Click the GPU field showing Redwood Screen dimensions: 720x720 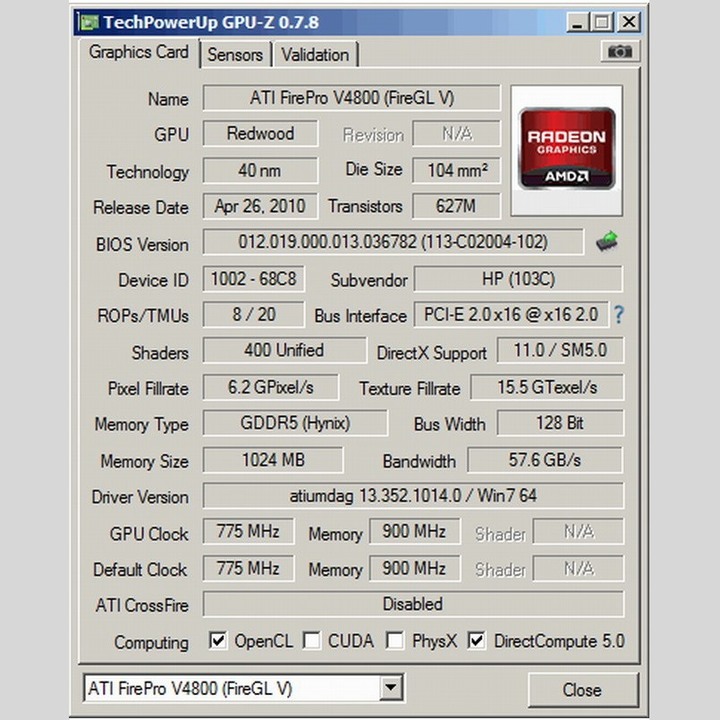click(x=260, y=134)
